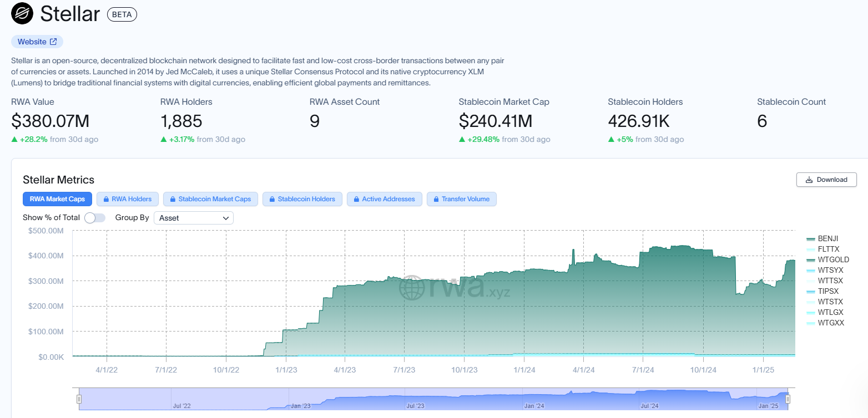Image resolution: width=868 pixels, height=418 pixels.
Task: Click the RWA Asset Count value 9
Action: [315, 121]
